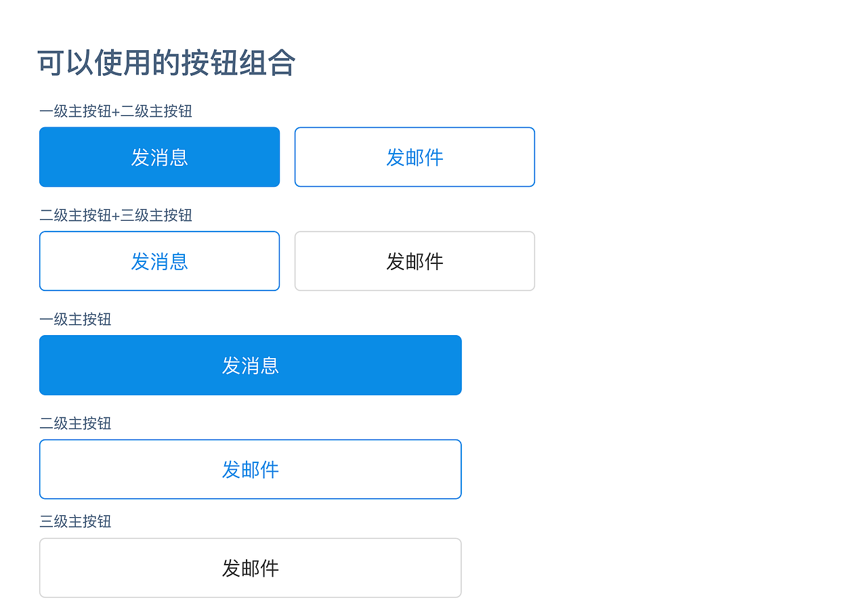Click the heading 可以使用的按钮组合
This screenshot has width=867, height=616.
click(167, 61)
